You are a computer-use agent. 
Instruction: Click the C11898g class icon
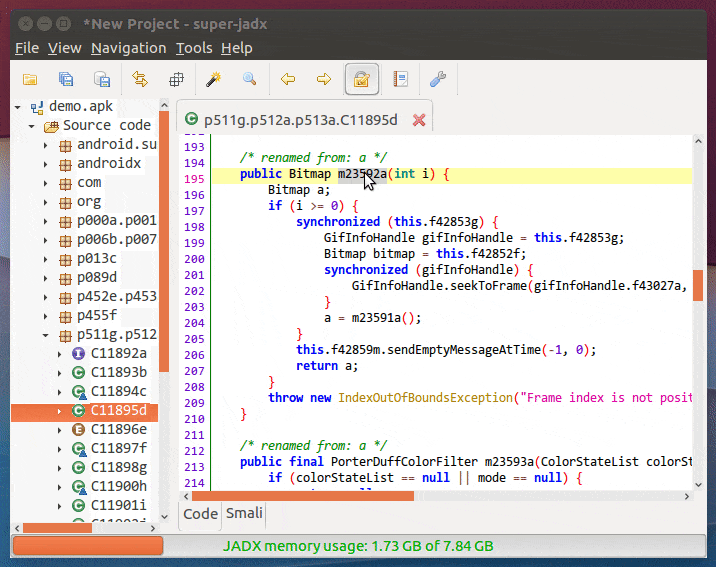coord(79,468)
